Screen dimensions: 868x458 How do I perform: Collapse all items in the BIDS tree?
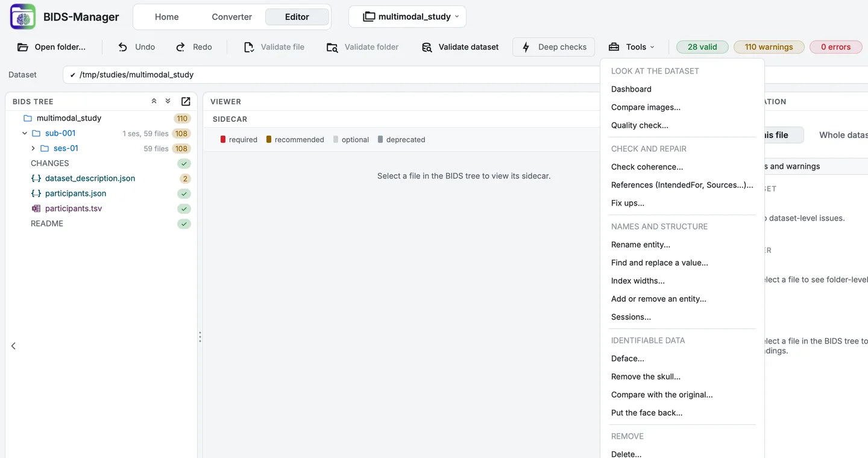(x=154, y=101)
